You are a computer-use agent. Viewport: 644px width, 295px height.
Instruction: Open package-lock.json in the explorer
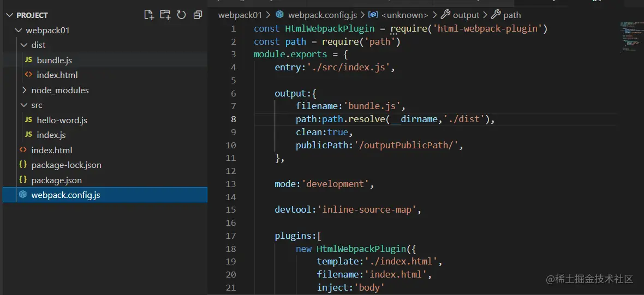pyautogui.click(x=66, y=165)
